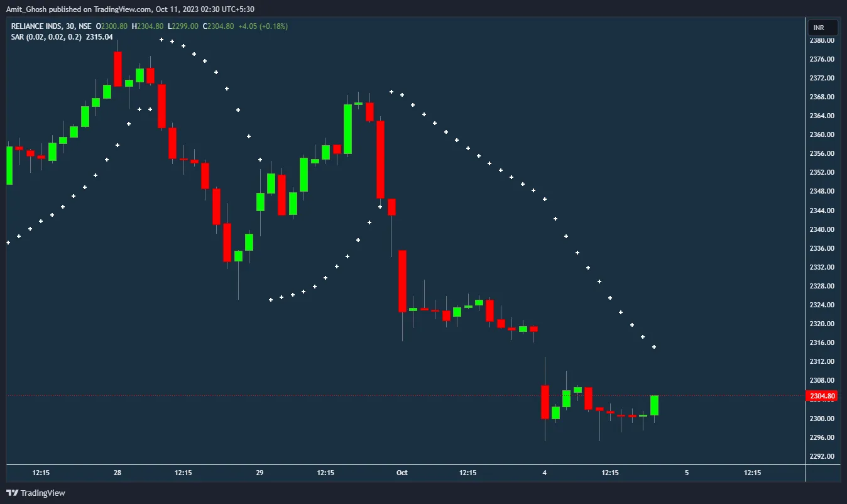
Task: Click the final SAR dot near 2315
Action: (654, 347)
